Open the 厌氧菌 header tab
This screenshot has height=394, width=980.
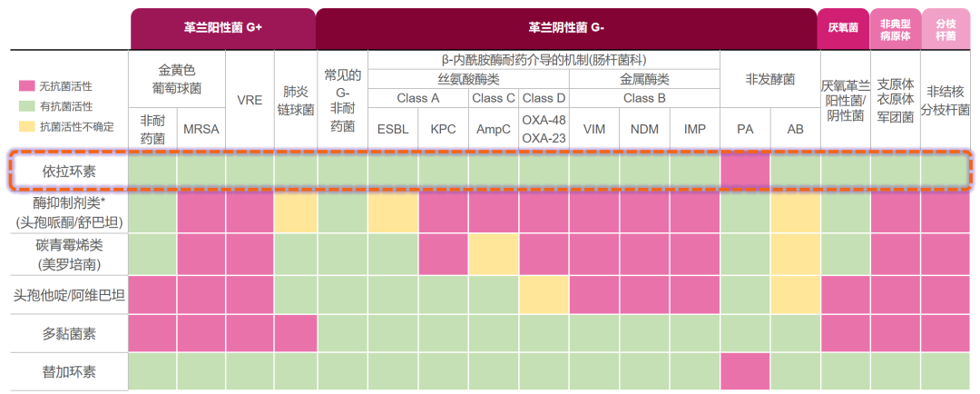[843, 28]
